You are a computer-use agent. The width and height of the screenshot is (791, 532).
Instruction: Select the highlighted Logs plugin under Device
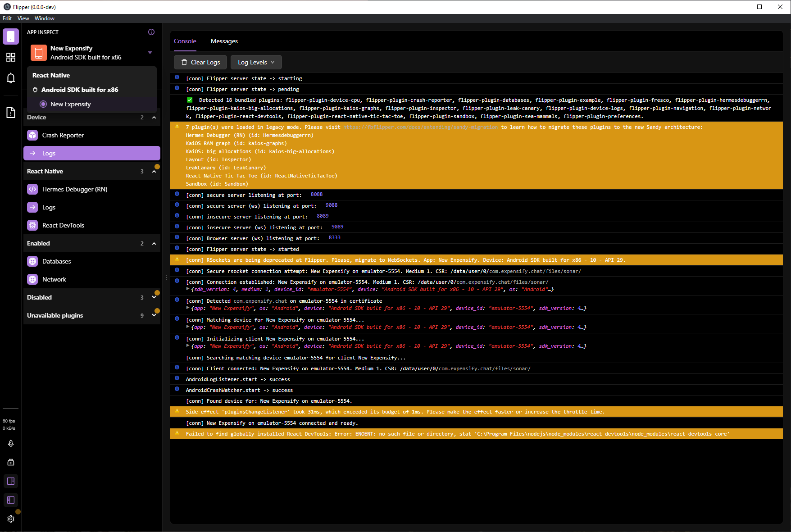(x=92, y=153)
